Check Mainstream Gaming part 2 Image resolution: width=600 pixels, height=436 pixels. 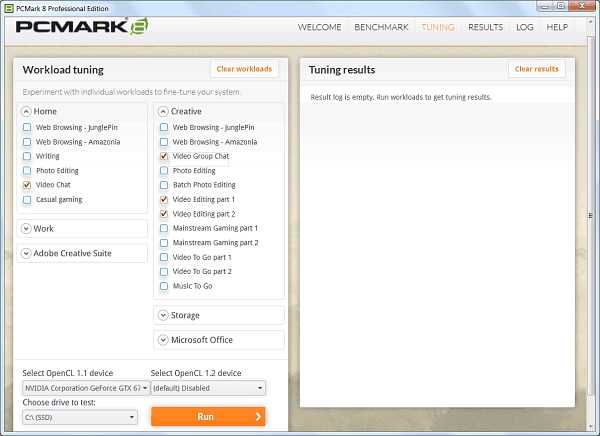164,243
